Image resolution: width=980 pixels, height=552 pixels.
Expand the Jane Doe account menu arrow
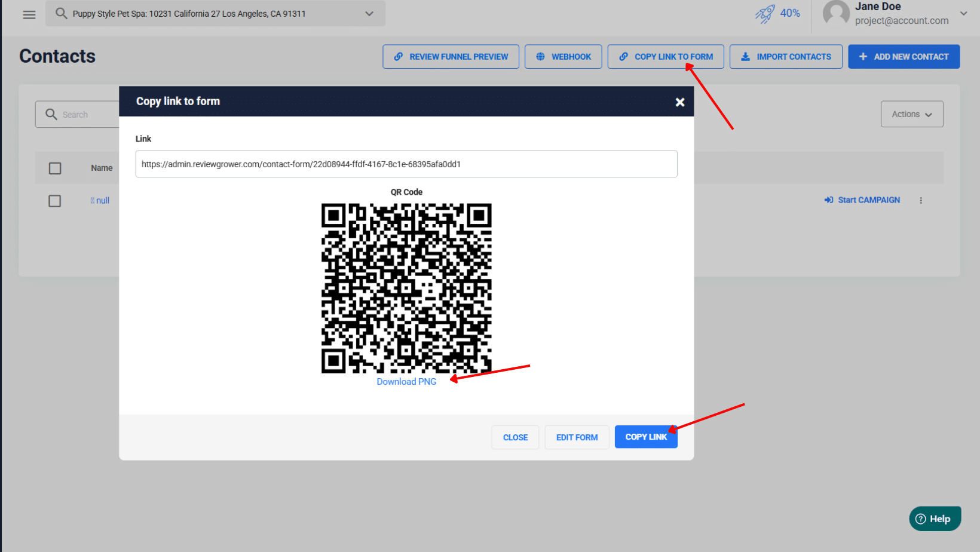click(963, 13)
